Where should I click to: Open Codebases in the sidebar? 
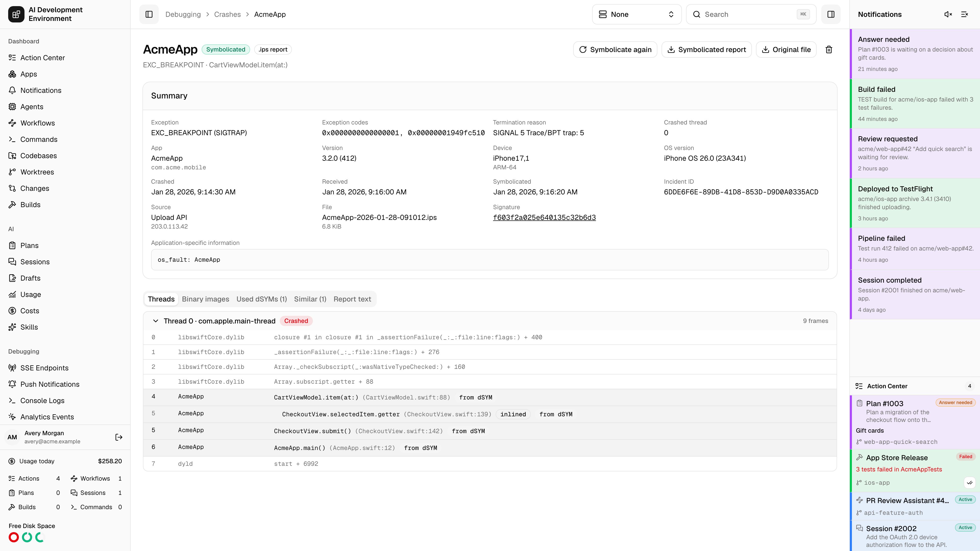(65, 156)
